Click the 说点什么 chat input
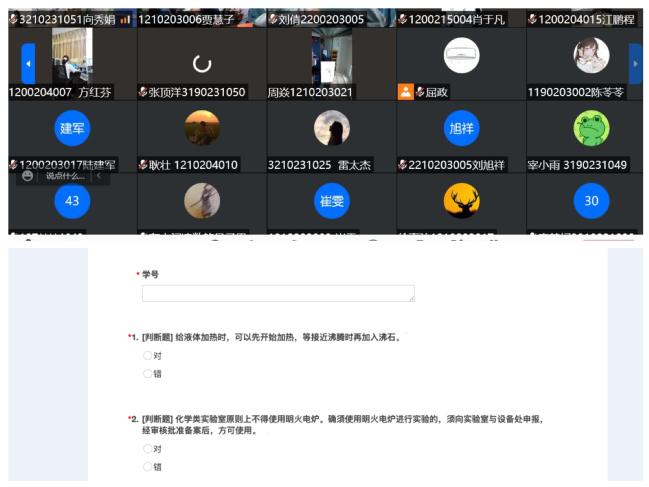 pyautogui.click(x=65, y=176)
